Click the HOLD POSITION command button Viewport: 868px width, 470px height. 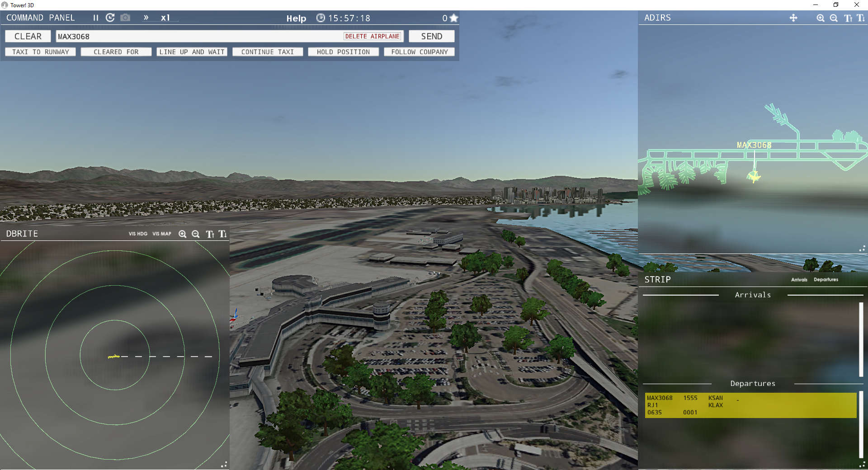click(x=343, y=52)
